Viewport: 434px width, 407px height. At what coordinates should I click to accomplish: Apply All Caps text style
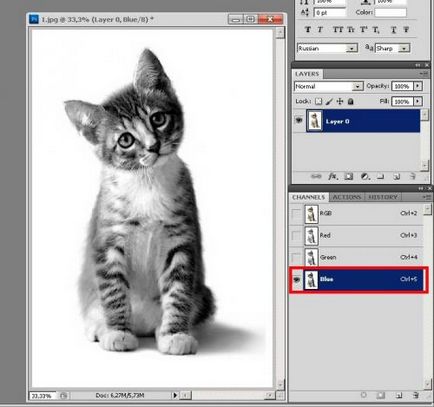pos(338,30)
